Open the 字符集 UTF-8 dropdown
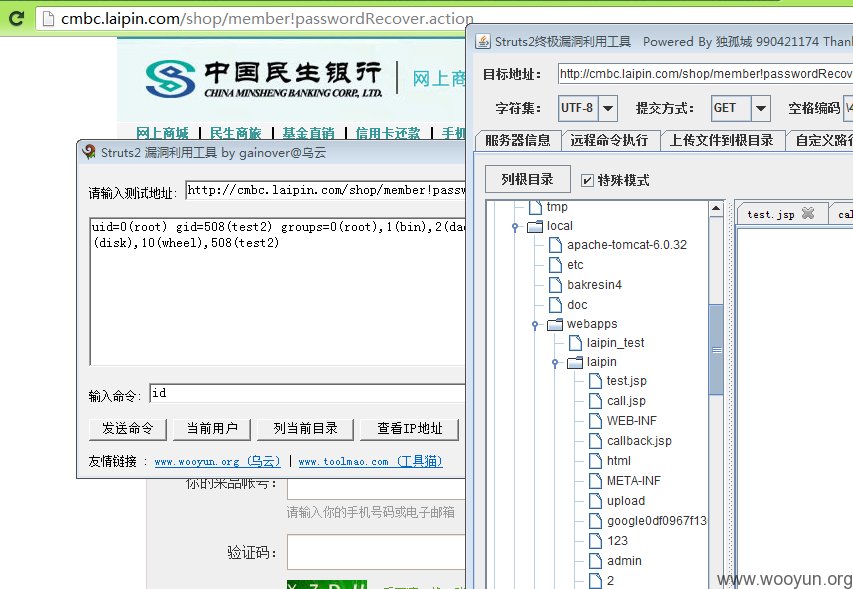Image resolution: width=853 pixels, height=589 pixels. (608, 108)
